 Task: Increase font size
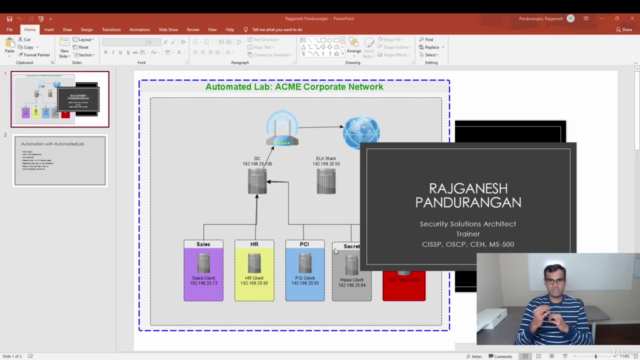(166, 42)
